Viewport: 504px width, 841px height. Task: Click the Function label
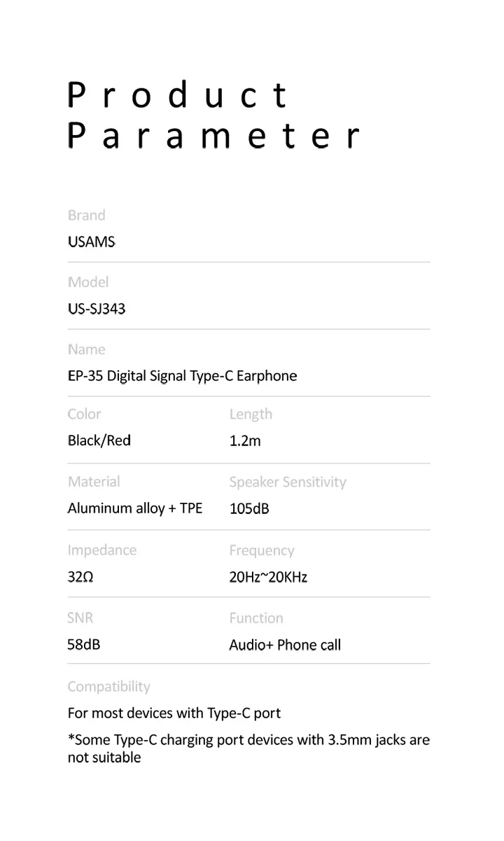[x=256, y=618]
